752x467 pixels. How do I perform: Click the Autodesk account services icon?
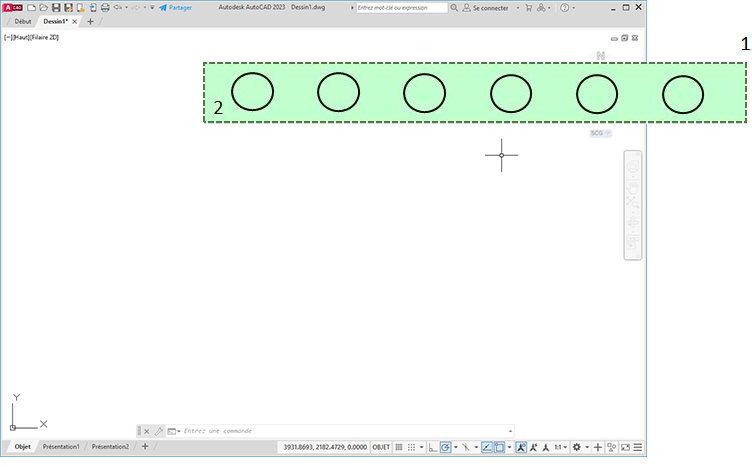(x=541, y=8)
